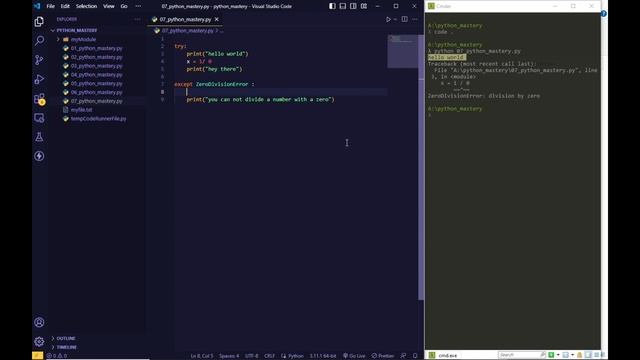Screen dimensions: 640x360
Task: Toggle secondary sidebar layout button
Action: click(x=353, y=6)
